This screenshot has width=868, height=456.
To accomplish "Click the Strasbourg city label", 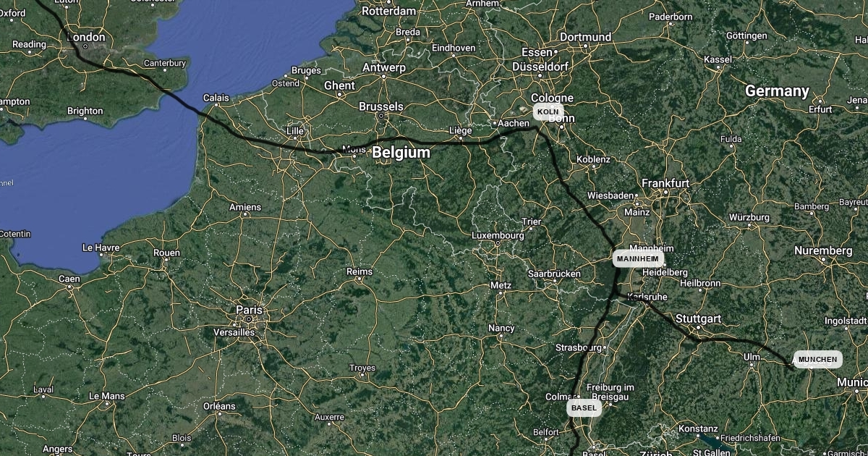I will 579,347.
